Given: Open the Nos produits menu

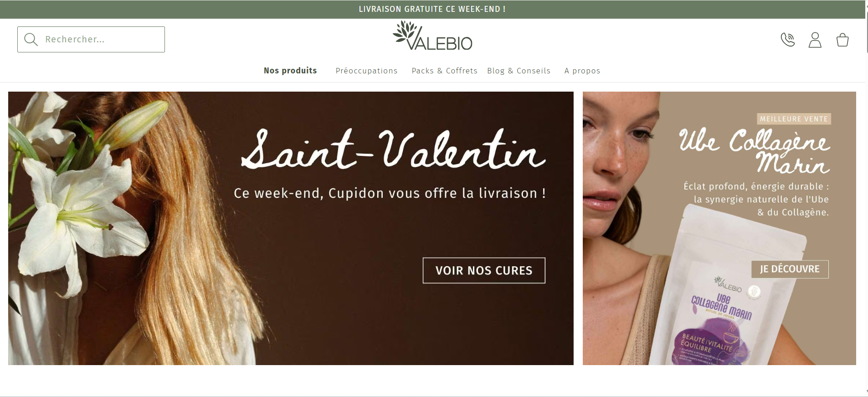Looking at the screenshot, I should point(290,71).
